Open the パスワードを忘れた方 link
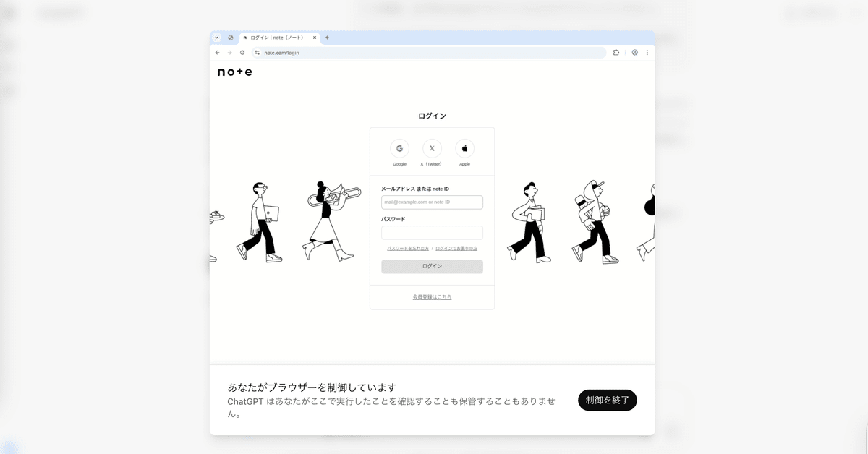Screen dimensions: 868x454 (408, 248)
